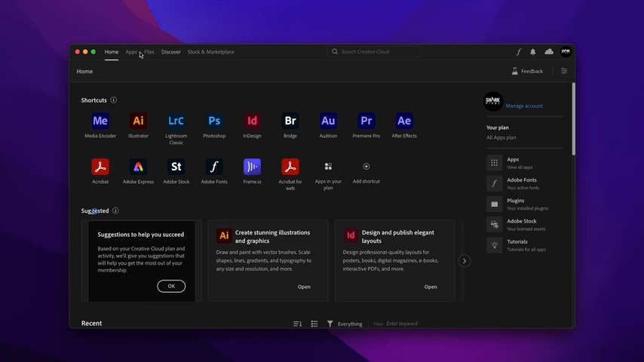Click sort order icon in Recent
This screenshot has height=362, width=644.
pyautogui.click(x=297, y=324)
